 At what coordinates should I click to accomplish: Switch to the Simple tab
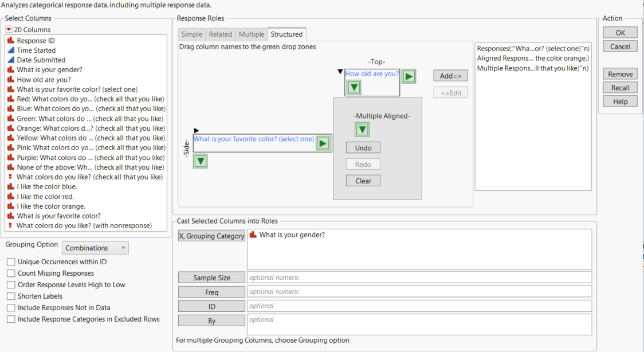(191, 34)
